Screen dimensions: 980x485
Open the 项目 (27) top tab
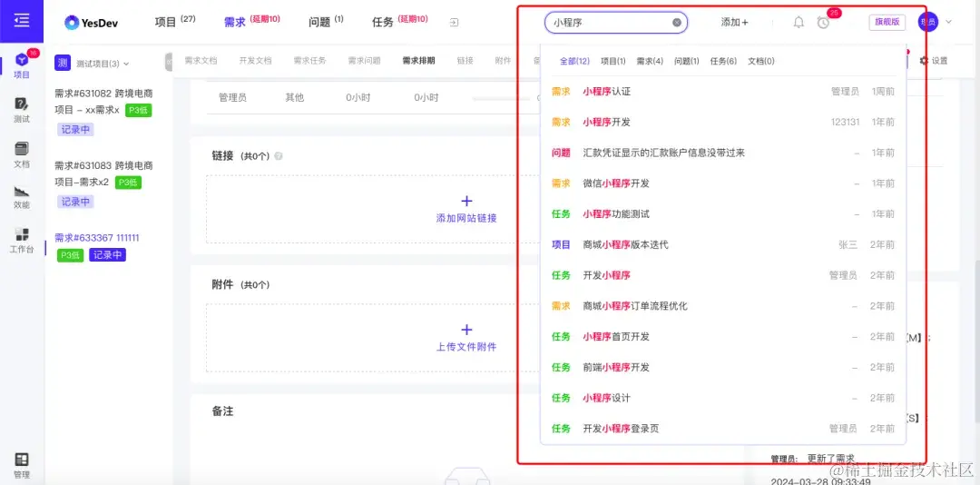(x=175, y=22)
